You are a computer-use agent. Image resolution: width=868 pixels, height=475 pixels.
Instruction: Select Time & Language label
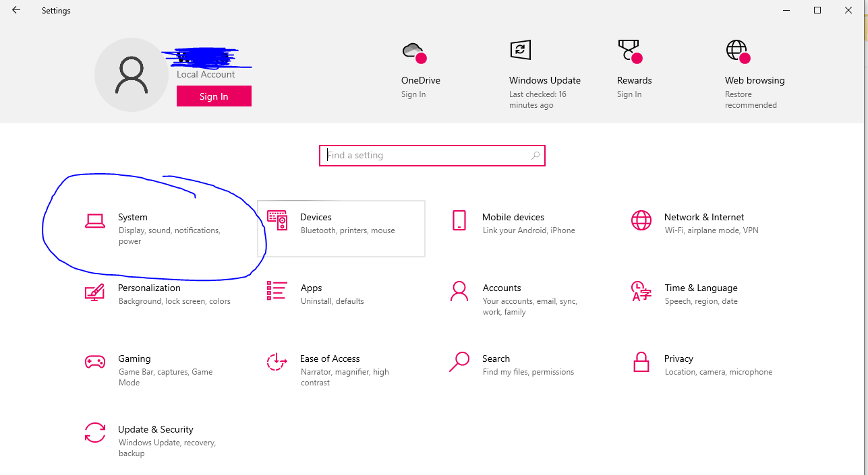pos(701,288)
